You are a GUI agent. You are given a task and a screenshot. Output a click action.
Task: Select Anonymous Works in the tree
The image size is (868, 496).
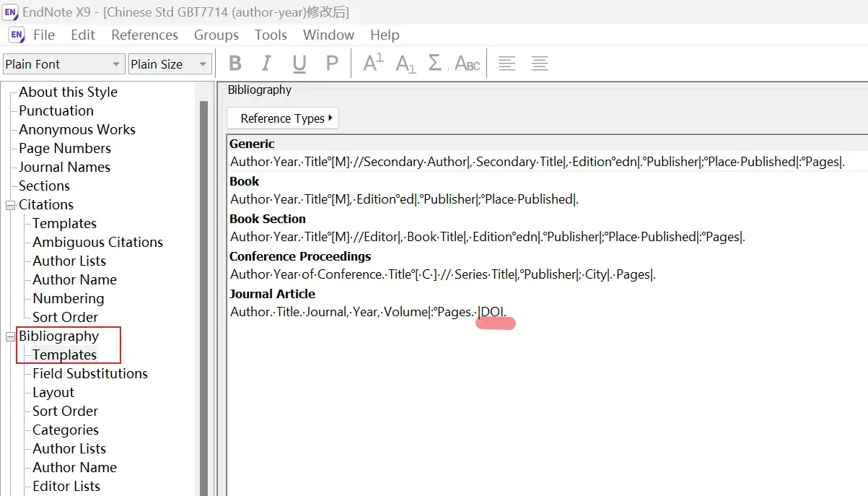[77, 129]
